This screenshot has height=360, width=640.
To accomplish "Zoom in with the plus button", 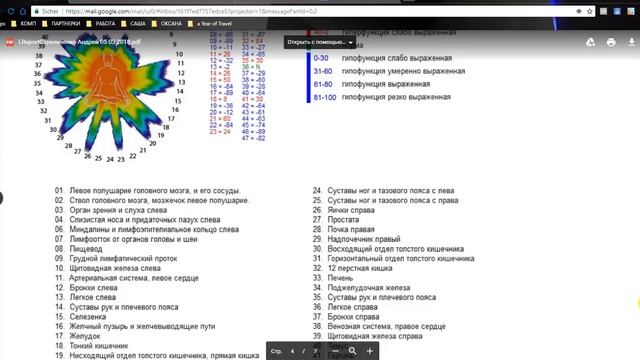I will (370, 351).
